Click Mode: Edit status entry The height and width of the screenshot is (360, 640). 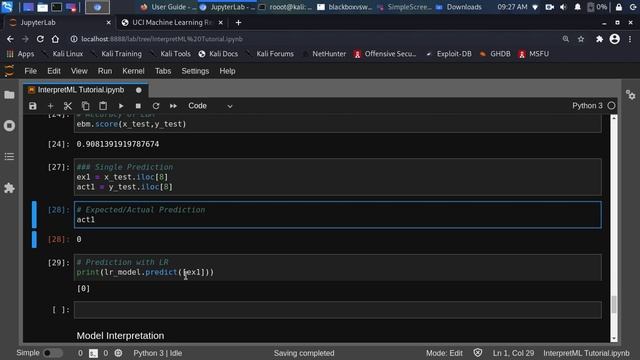444,353
